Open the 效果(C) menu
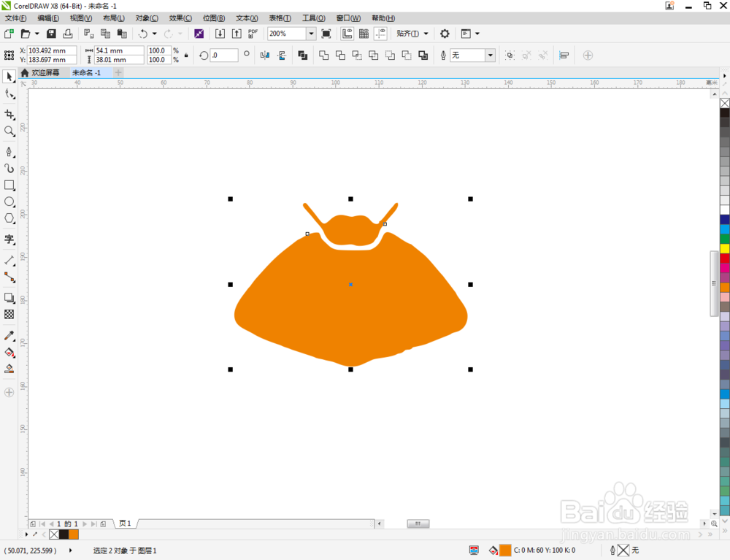 pyautogui.click(x=180, y=18)
